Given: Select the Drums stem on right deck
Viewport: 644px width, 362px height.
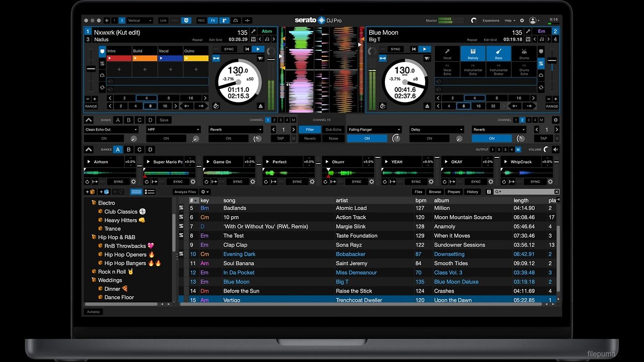Looking at the screenshot, I should point(524,54).
